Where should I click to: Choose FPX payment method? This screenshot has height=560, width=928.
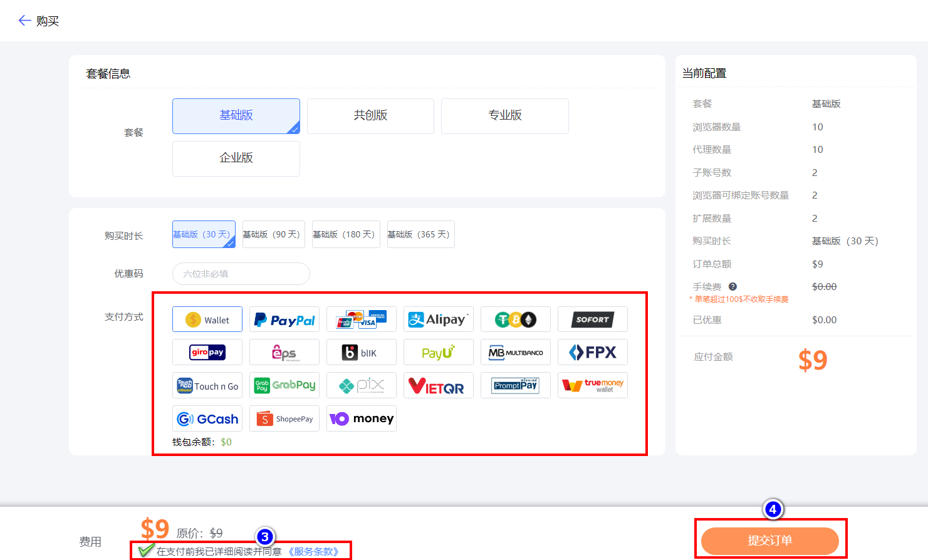point(593,352)
